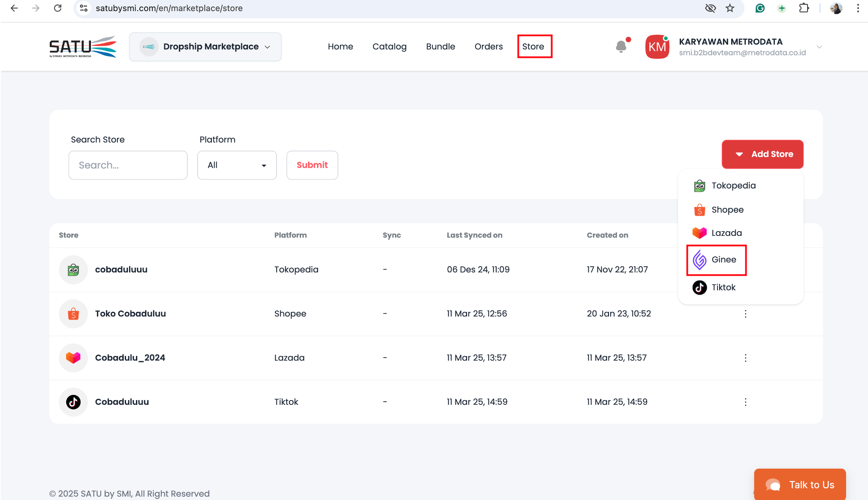Image resolution: width=868 pixels, height=500 pixels.
Task: Click the Tiktok icon for the Cobaduluuu store
Action: [73, 402]
